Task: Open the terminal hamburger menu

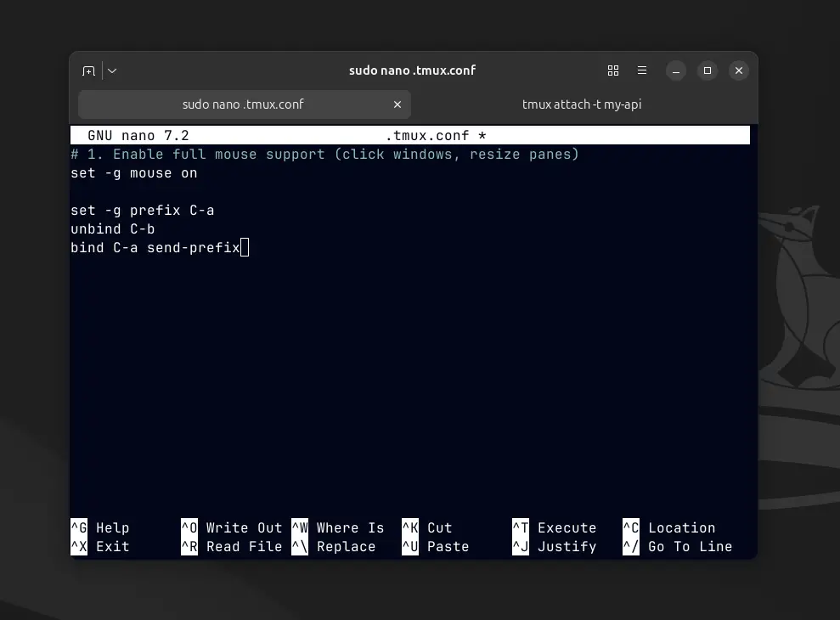Action: 642,70
